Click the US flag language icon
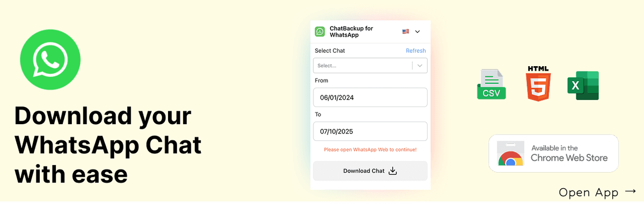This screenshot has width=644, height=206. 406,32
